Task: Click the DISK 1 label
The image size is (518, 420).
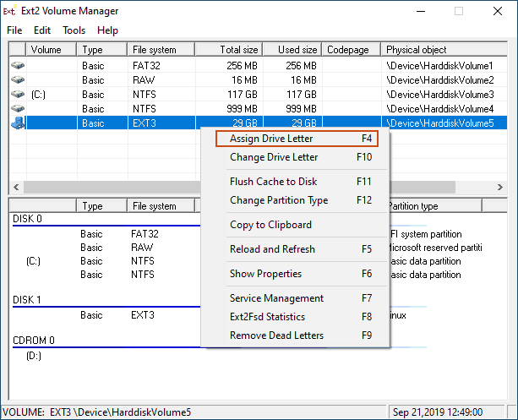Action: tap(26, 300)
